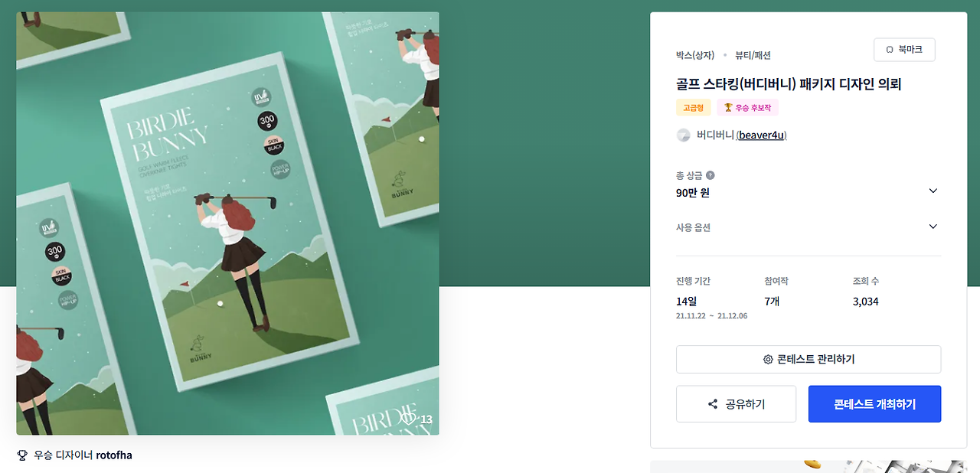Click the trophy icon in 우승 후보작 badge
The width and height of the screenshot is (980, 473).
(728, 108)
